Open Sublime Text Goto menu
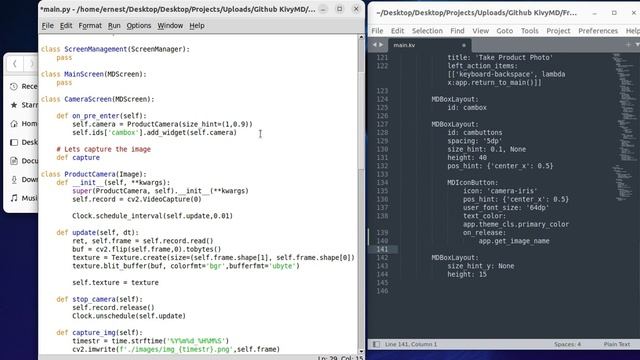 pos(504,31)
